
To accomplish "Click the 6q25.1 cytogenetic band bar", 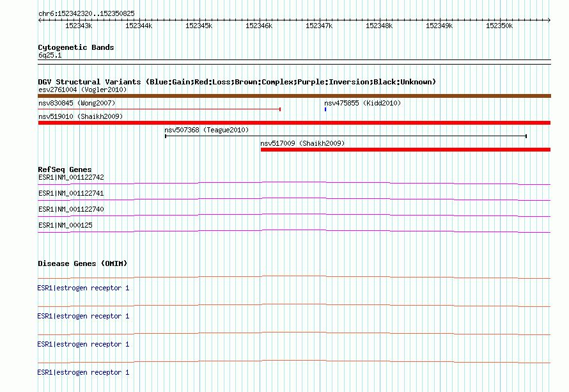I will (x=294, y=62).
